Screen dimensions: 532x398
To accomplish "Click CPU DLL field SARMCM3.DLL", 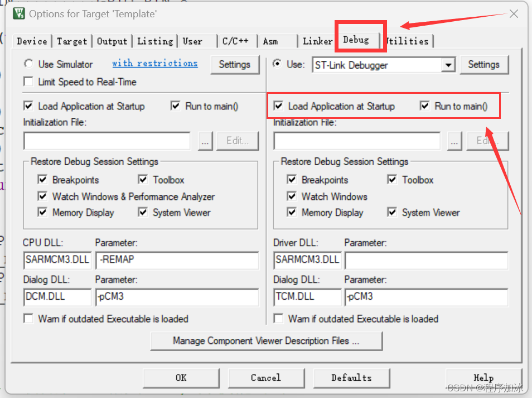I will 57,260.
